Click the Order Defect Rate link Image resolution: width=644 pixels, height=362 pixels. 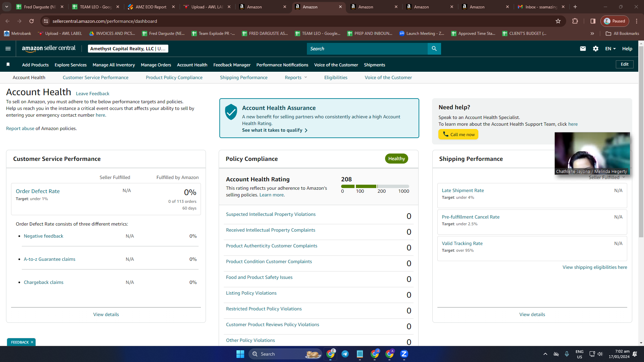[38, 191]
